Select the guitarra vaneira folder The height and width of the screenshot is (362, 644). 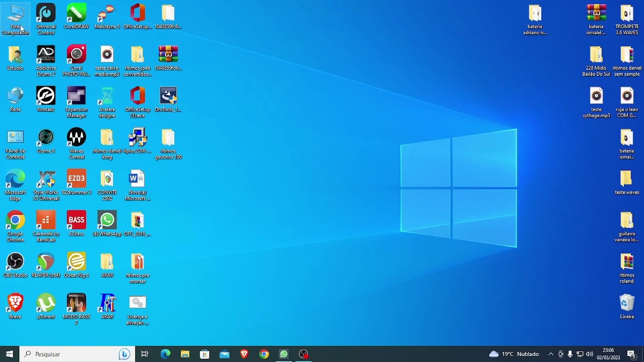[627, 227]
